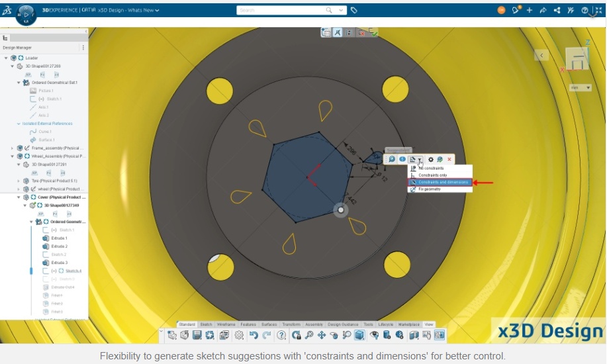The image size is (607, 364).
Task: Click in the Search input field
Action: tap(282, 10)
